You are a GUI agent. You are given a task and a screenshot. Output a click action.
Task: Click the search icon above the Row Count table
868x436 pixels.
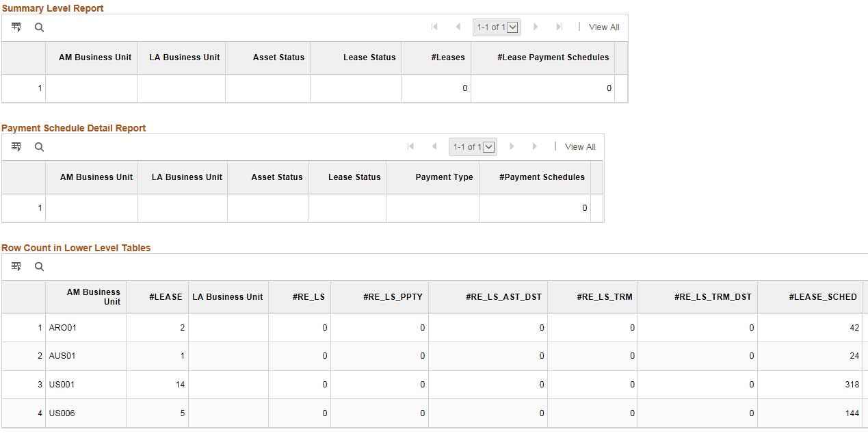(39, 266)
